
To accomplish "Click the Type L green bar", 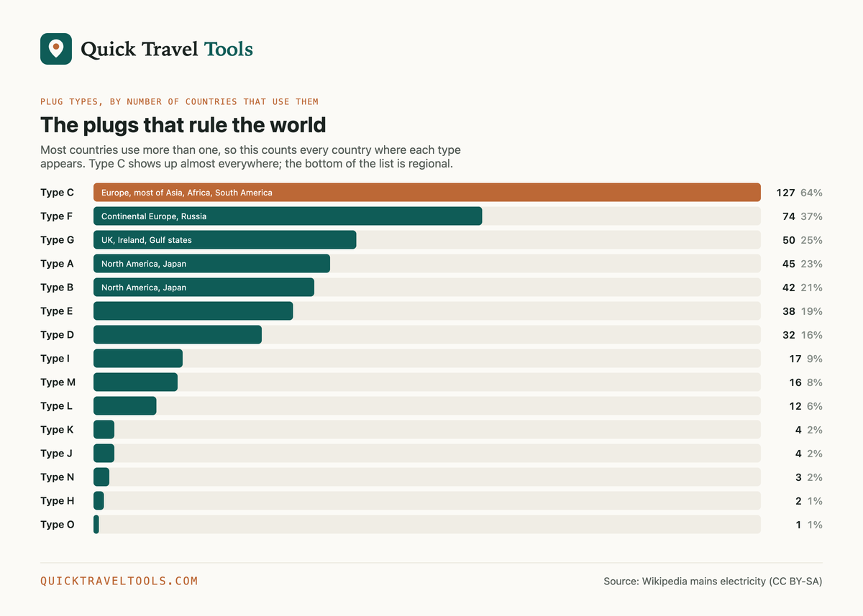I will (x=125, y=406).
